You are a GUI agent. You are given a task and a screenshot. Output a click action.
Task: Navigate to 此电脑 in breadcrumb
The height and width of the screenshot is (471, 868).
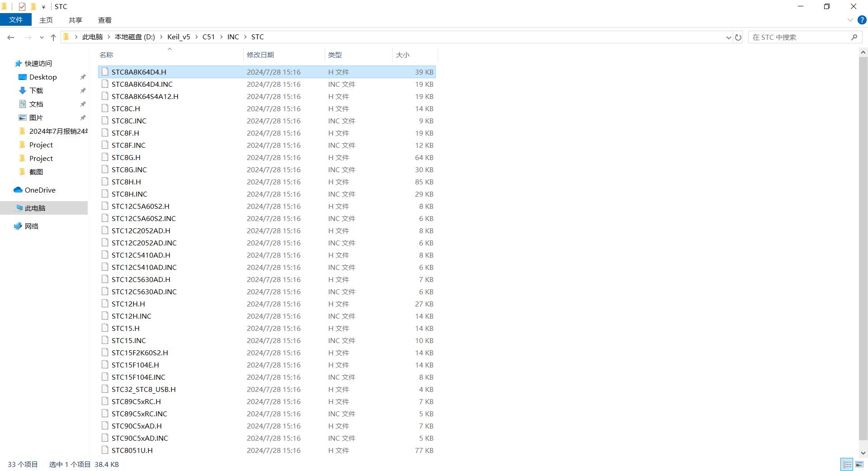click(x=92, y=37)
